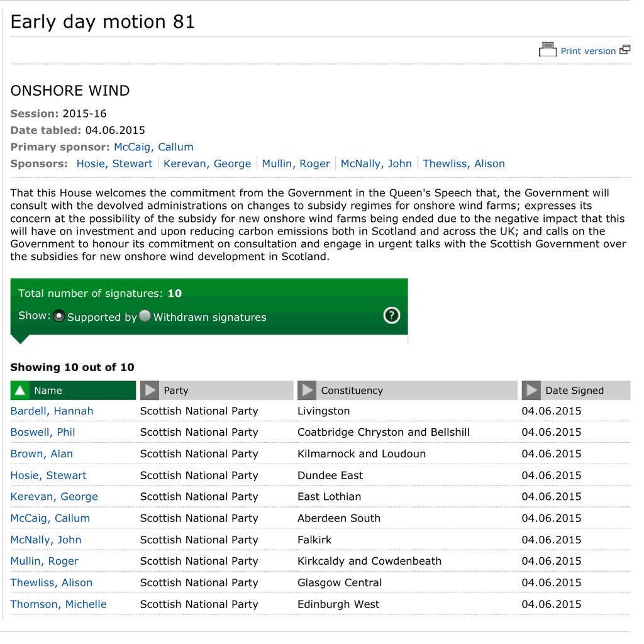The width and height of the screenshot is (644, 644).
Task: Click Bardell row's Scottish National Party cell
Action: (x=199, y=411)
